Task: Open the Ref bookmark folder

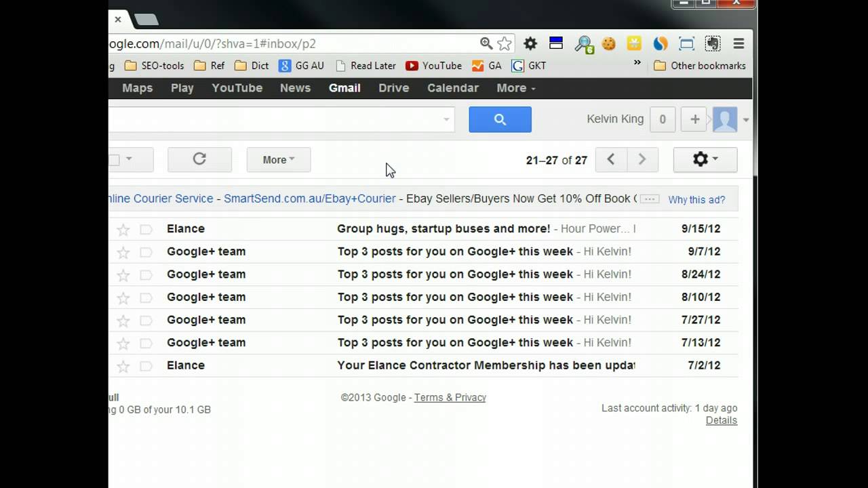Action: (x=210, y=66)
